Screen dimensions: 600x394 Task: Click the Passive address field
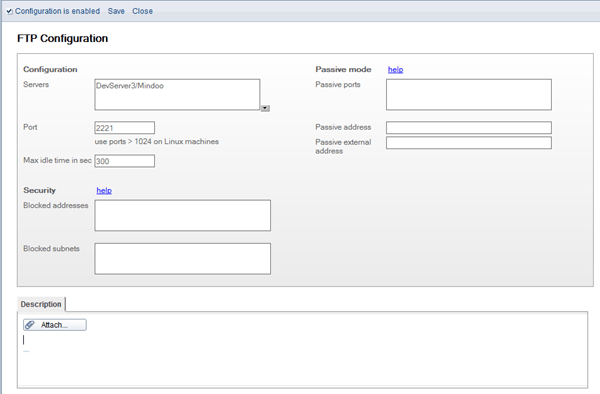pos(469,127)
